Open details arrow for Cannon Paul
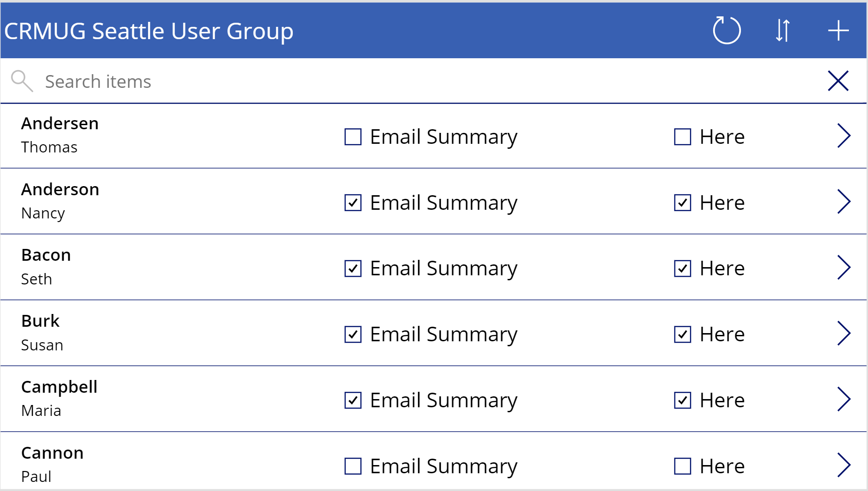 (844, 465)
